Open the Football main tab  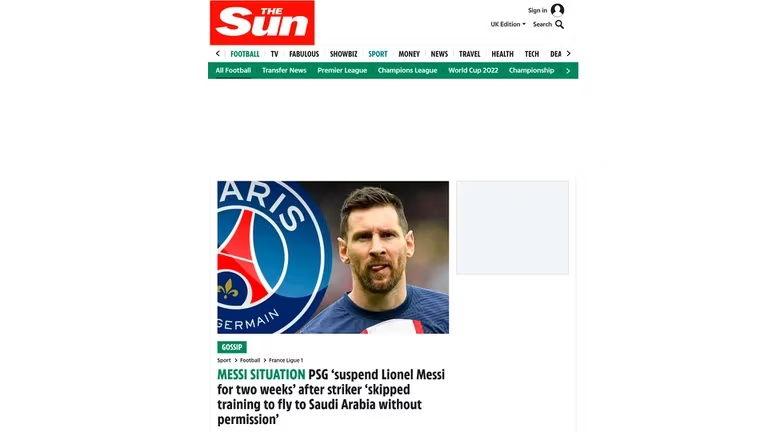(x=245, y=54)
